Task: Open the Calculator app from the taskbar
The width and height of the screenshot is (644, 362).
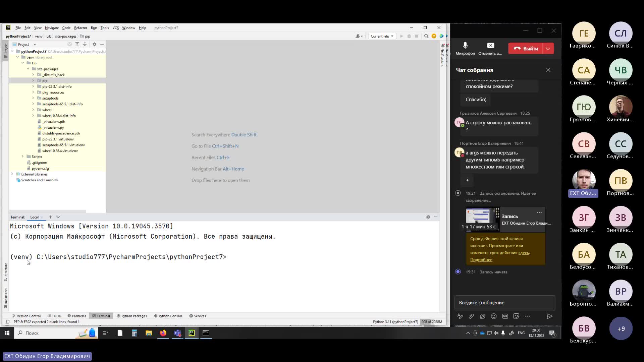Action: pyautogui.click(x=134, y=333)
